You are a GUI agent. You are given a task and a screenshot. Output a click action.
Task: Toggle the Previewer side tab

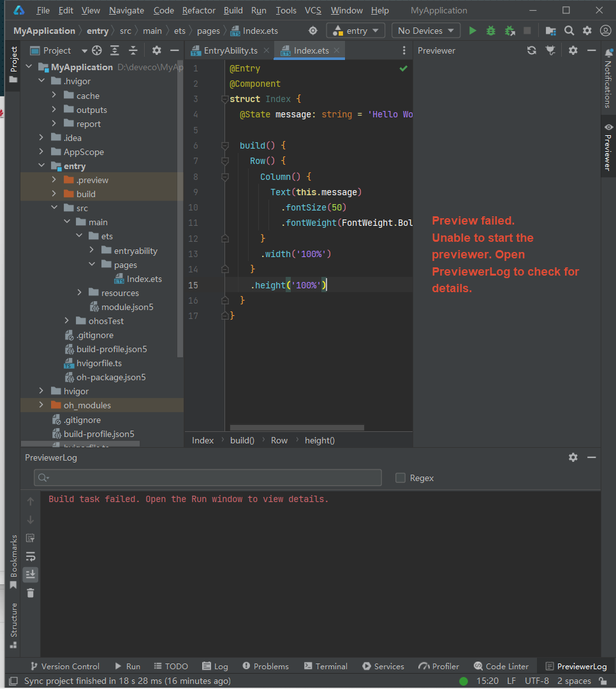608,147
